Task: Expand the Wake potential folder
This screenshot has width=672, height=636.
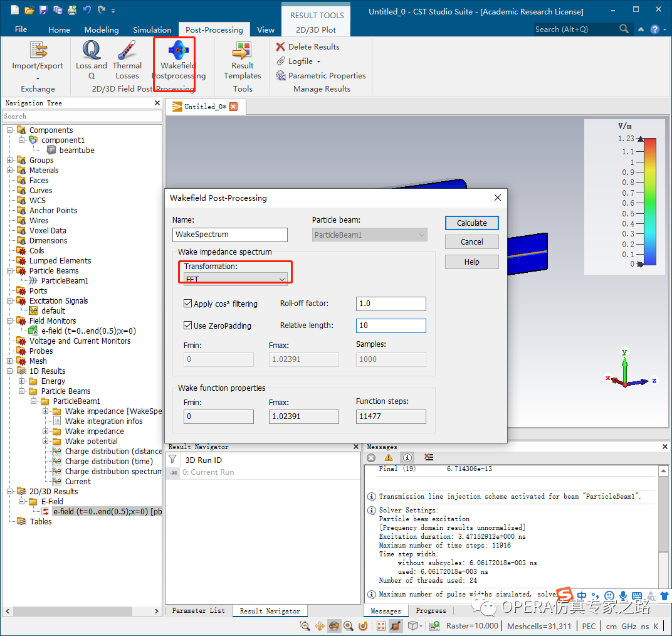Action: (45, 442)
